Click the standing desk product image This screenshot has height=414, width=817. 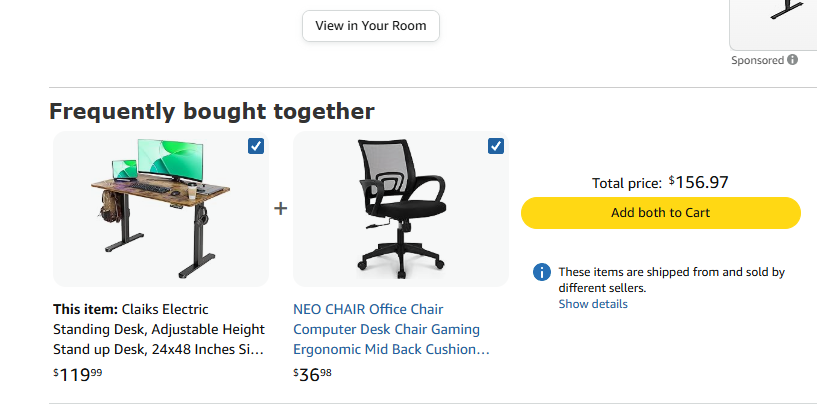[161, 209]
